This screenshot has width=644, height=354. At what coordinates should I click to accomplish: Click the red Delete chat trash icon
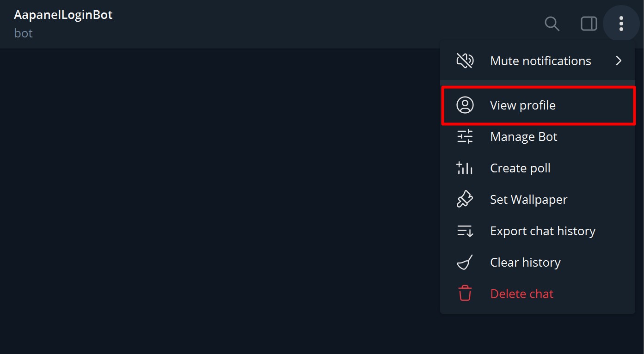465,294
